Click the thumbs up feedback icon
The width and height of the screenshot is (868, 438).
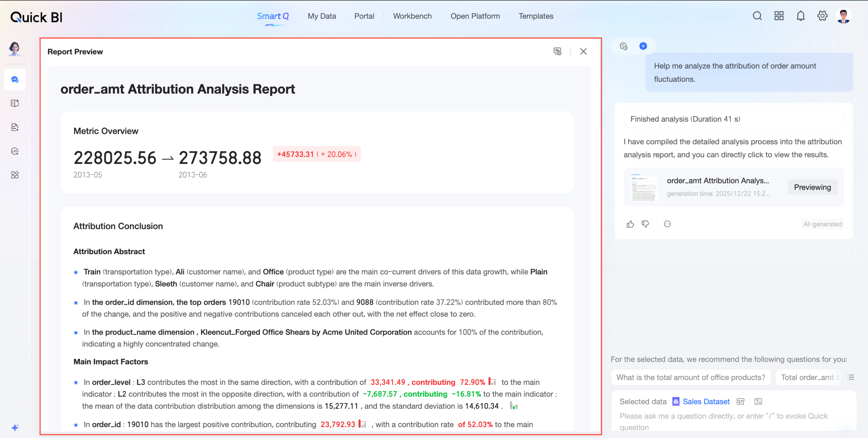[630, 224]
